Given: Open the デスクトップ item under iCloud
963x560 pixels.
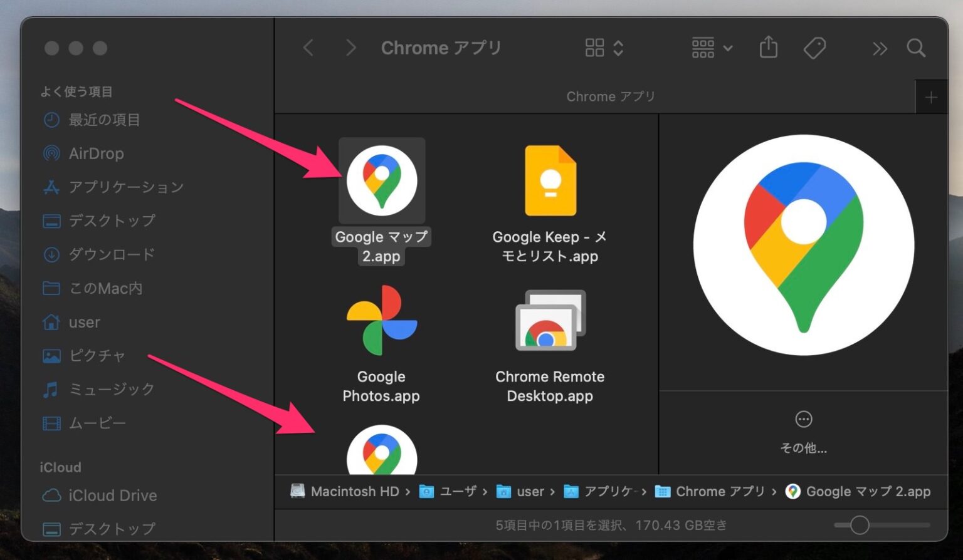Looking at the screenshot, I should [x=112, y=529].
